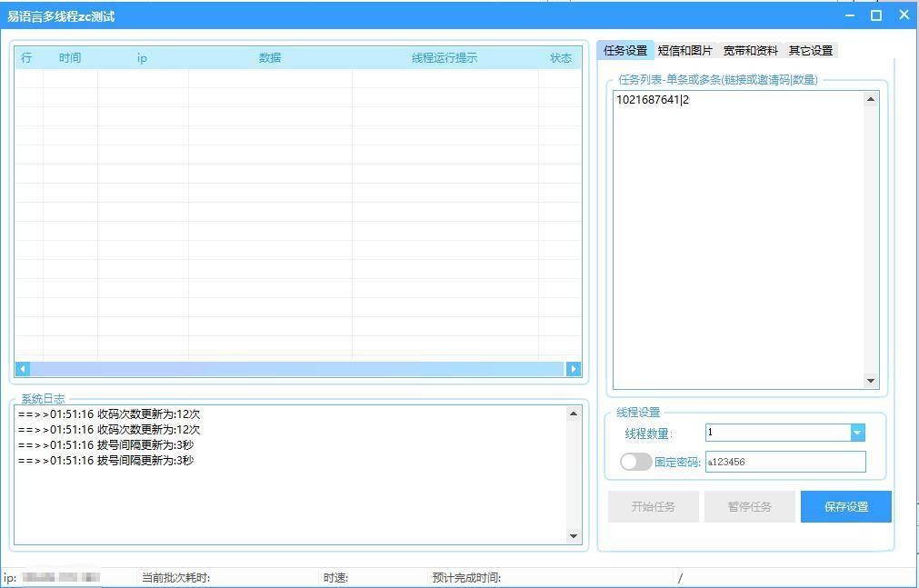Go to the 其它设置 tab

tap(811, 51)
